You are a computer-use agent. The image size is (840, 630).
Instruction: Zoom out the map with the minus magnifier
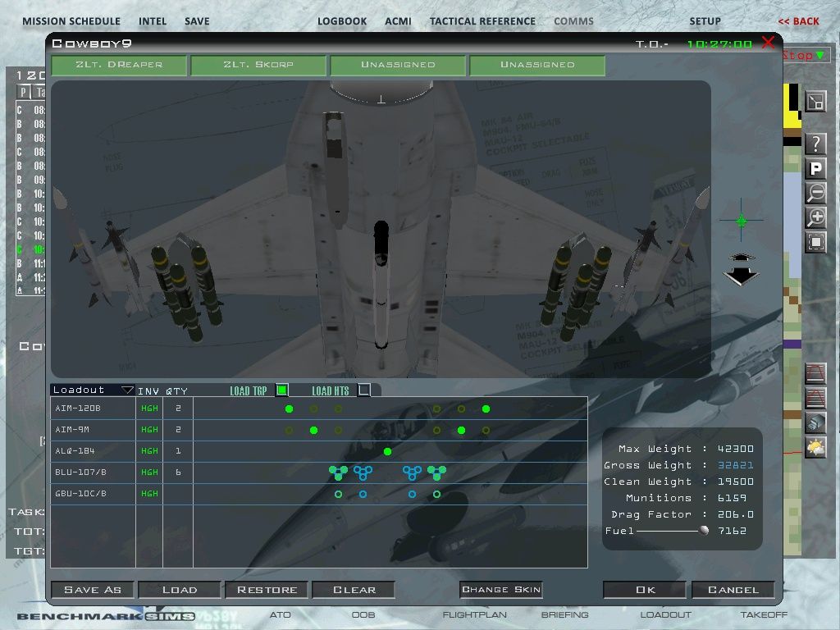click(x=816, y=193)
